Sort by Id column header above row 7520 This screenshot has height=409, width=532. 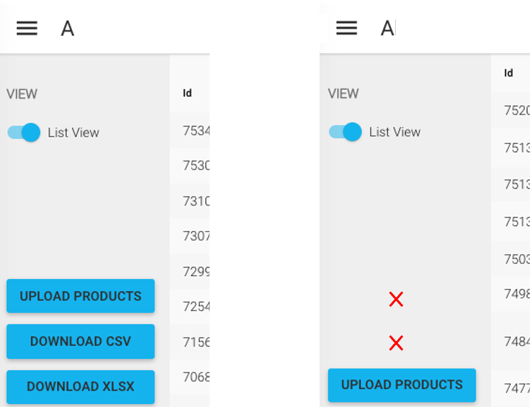pos(509,73)
